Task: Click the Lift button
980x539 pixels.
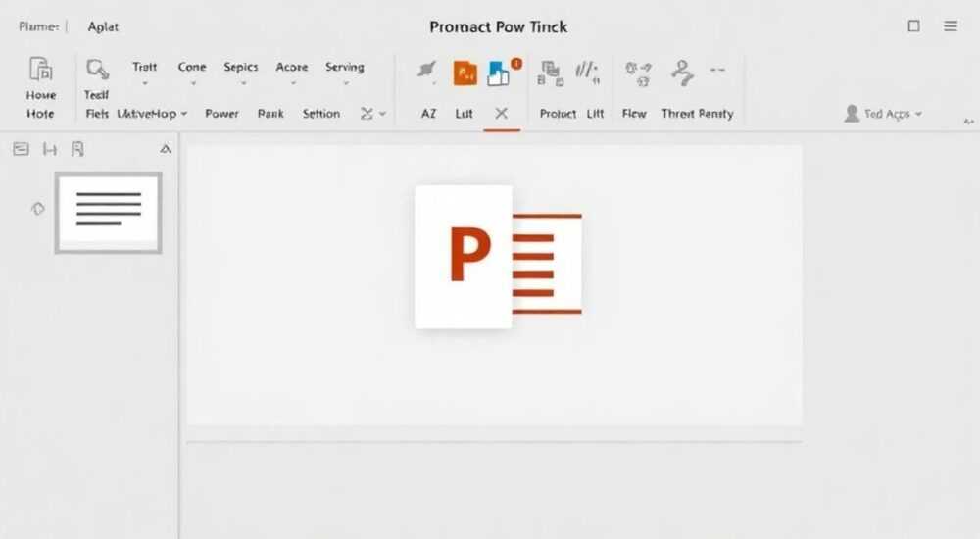Action: point(595,113)
